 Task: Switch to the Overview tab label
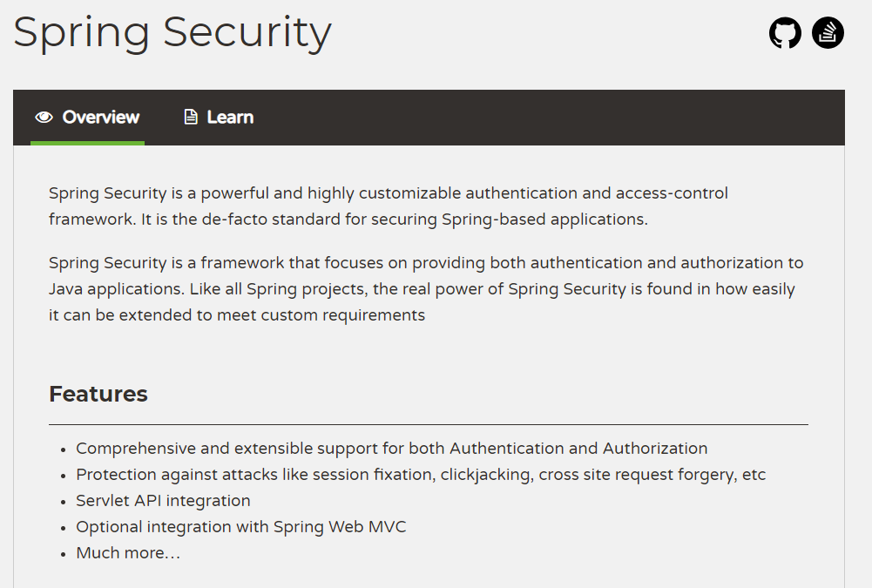point(101,118)
